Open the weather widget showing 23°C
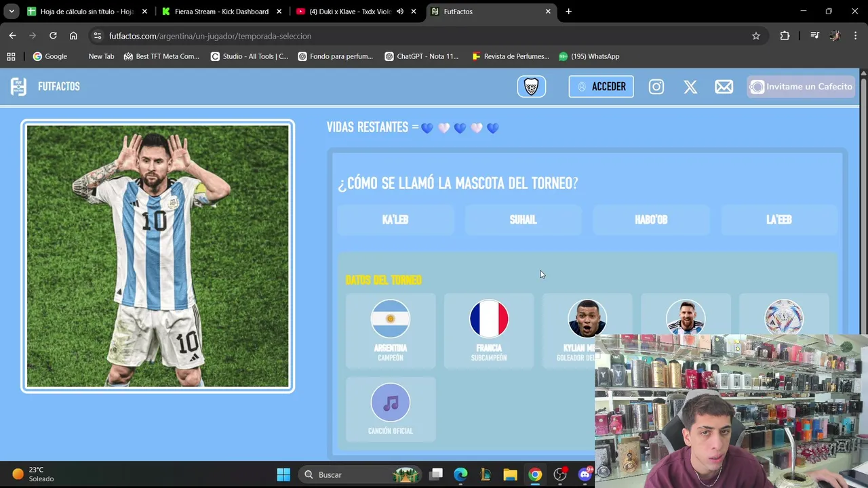This screenshot has height=488, width=868. tap(33, 474)
